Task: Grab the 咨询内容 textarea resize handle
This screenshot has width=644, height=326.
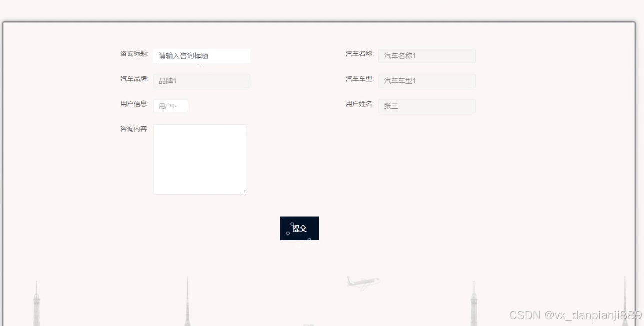Action: [244, 192]
